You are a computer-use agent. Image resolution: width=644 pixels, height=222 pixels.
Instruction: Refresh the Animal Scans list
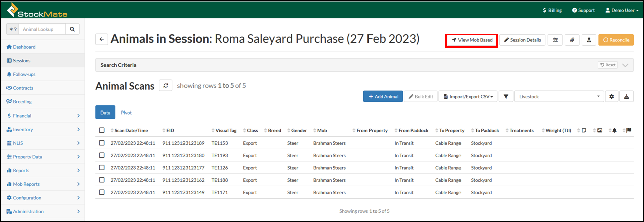click(166, 86)
